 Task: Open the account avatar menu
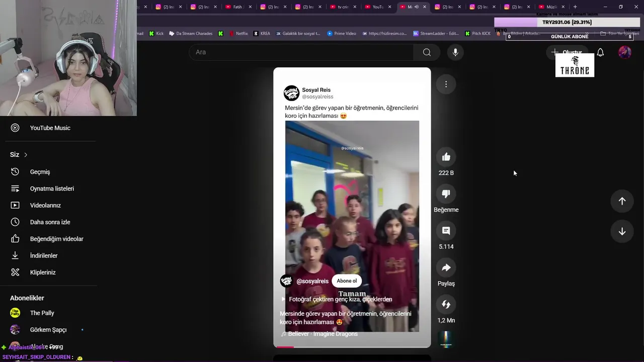pos(625,52)
